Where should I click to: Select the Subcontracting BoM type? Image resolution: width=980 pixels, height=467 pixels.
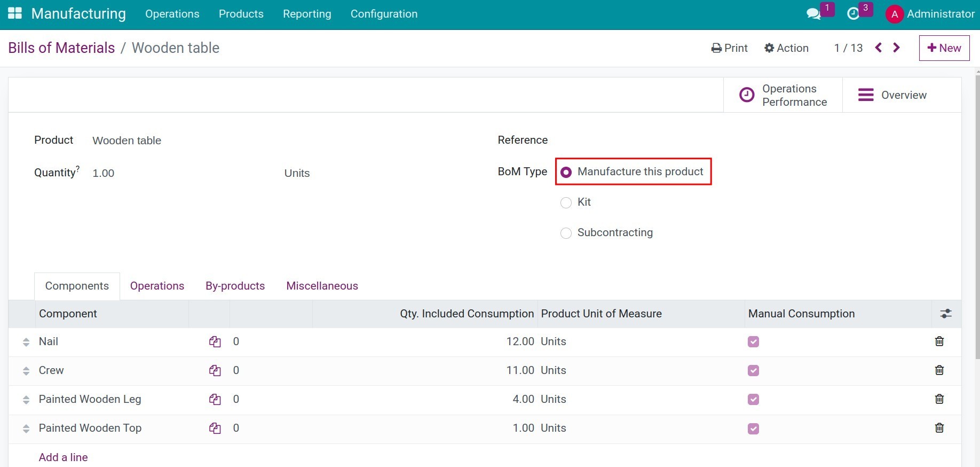[566, 233]
